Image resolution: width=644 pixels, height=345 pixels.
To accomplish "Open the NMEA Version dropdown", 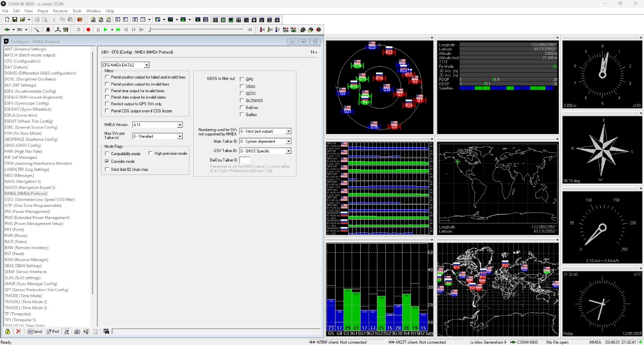I will click(x=180, y=125).
